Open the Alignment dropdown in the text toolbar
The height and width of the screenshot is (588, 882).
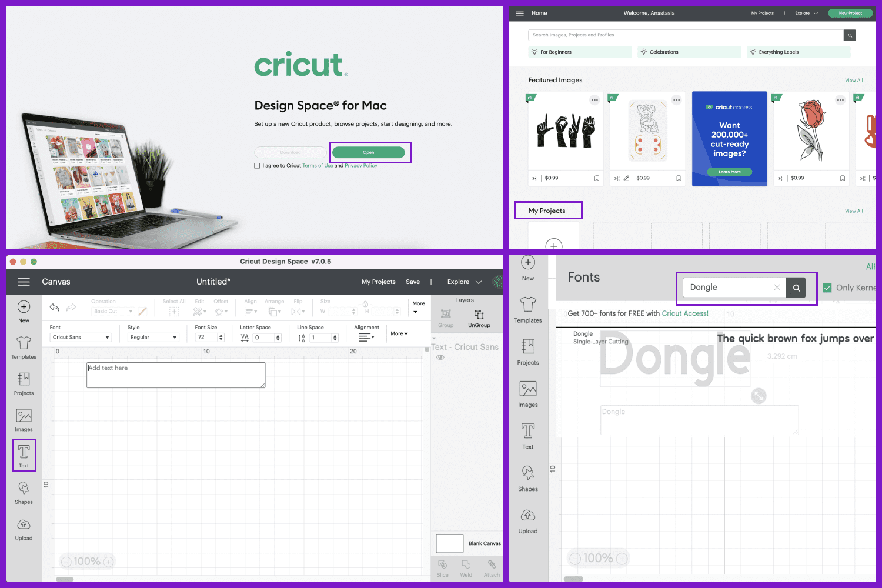[x=366, y=337]
